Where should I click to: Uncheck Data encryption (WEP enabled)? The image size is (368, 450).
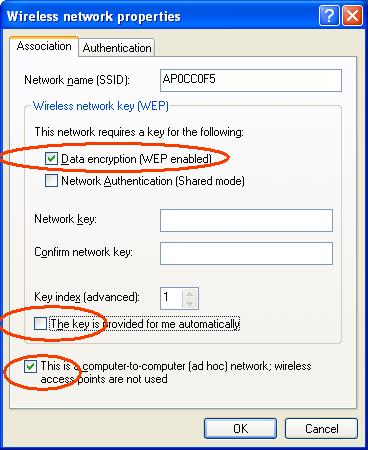pos(51,159)
